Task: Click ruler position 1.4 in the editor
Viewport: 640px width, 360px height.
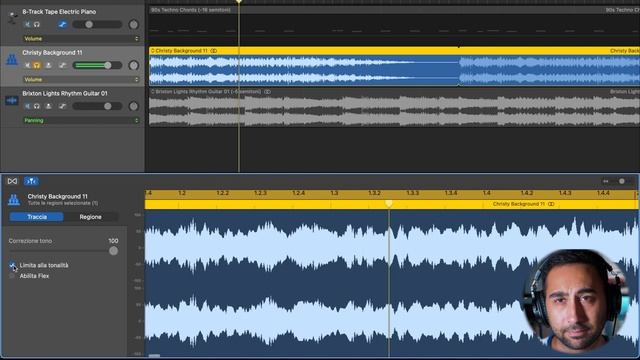Action: [x=487, y=193]
